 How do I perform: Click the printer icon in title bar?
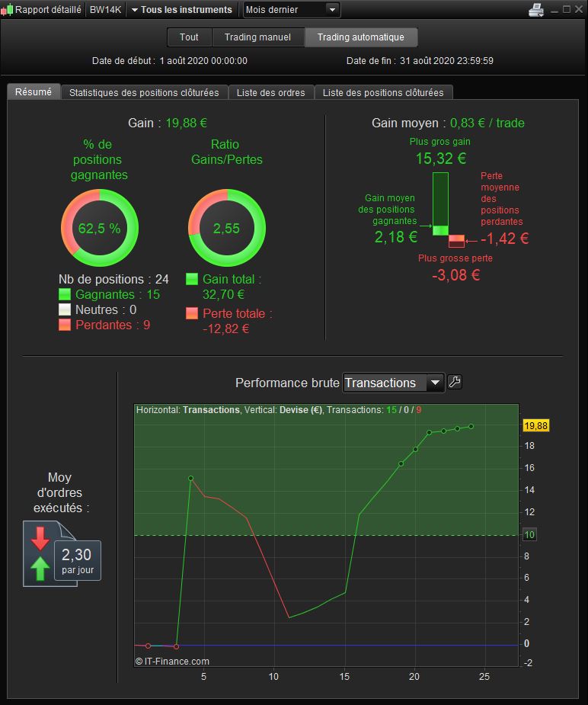536,9
